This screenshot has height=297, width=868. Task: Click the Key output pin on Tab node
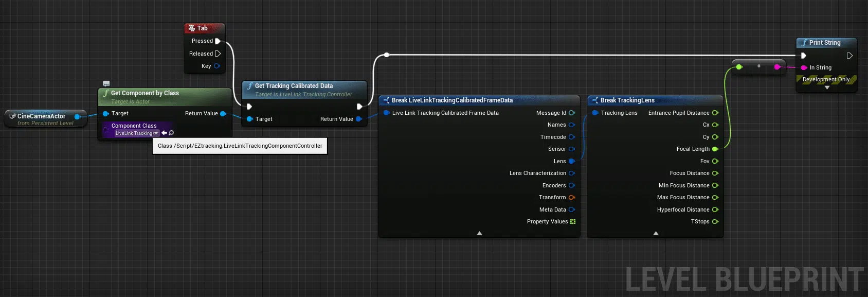[x=216, y=66]
